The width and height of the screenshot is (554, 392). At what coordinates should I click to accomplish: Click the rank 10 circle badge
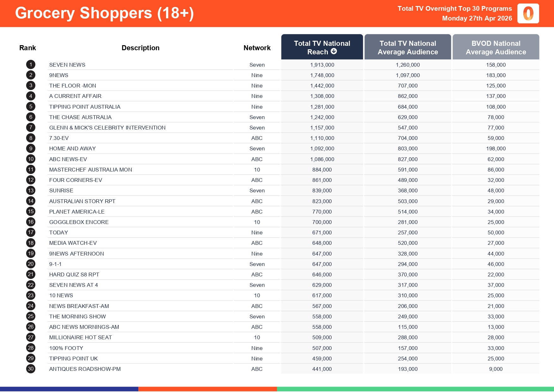[x=31, y=159]
